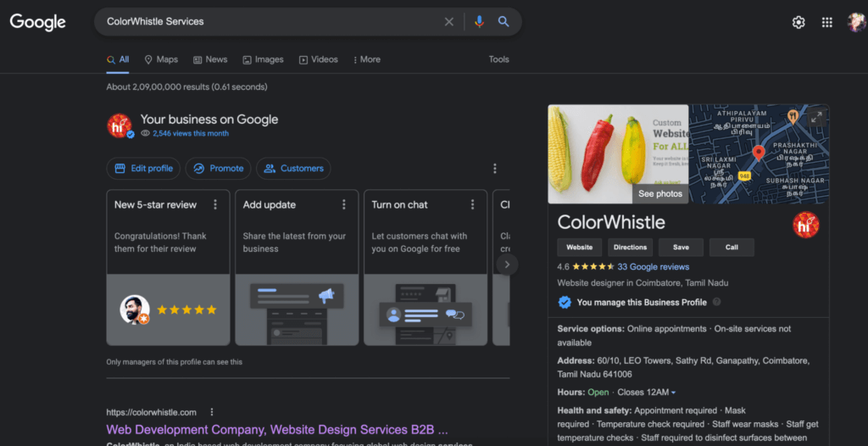Get Directions to ColorWhistle
The width and height of the screenshot is (868, 446).
pyautogui.click(x=630, y=247)
